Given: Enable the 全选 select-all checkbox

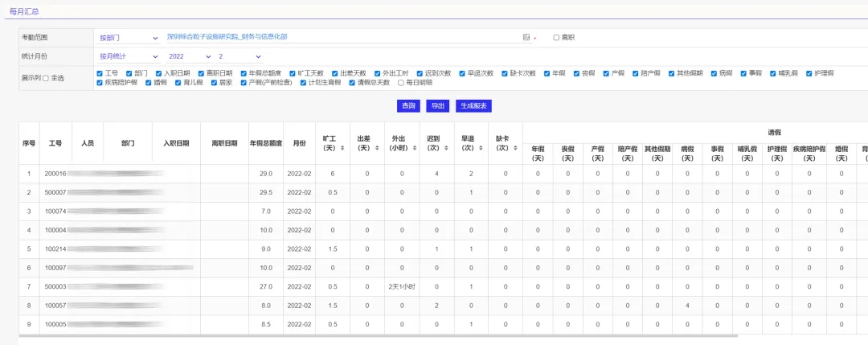Looking at the screenshot, I should point(46,78).
